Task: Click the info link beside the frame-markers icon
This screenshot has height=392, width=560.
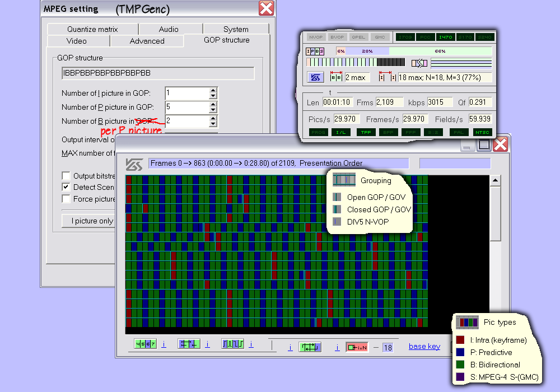Action: pyautogui.click(x=208, y=344)
